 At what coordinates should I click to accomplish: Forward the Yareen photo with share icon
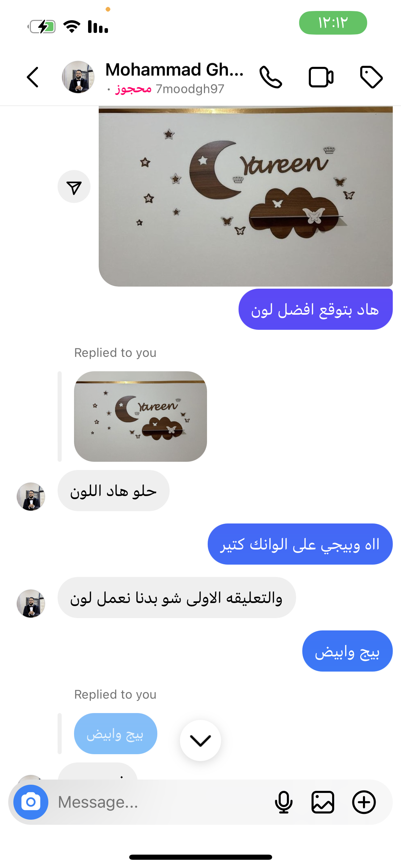pos(74,187)
